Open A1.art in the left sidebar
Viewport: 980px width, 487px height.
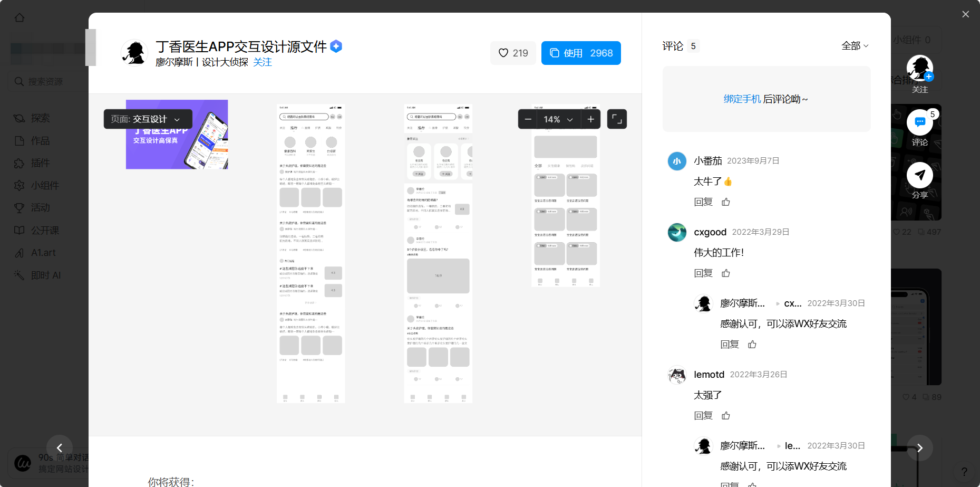tap(43, 253)
